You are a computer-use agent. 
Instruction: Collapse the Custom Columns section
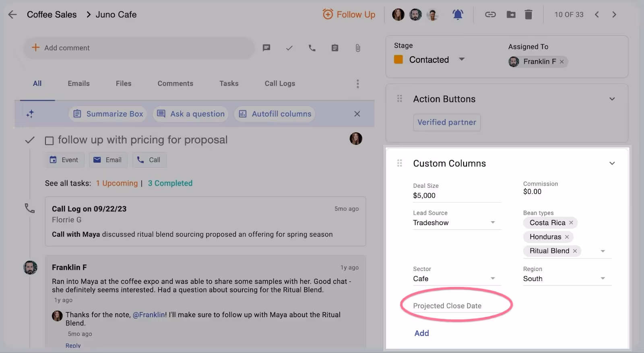[612, 163]
